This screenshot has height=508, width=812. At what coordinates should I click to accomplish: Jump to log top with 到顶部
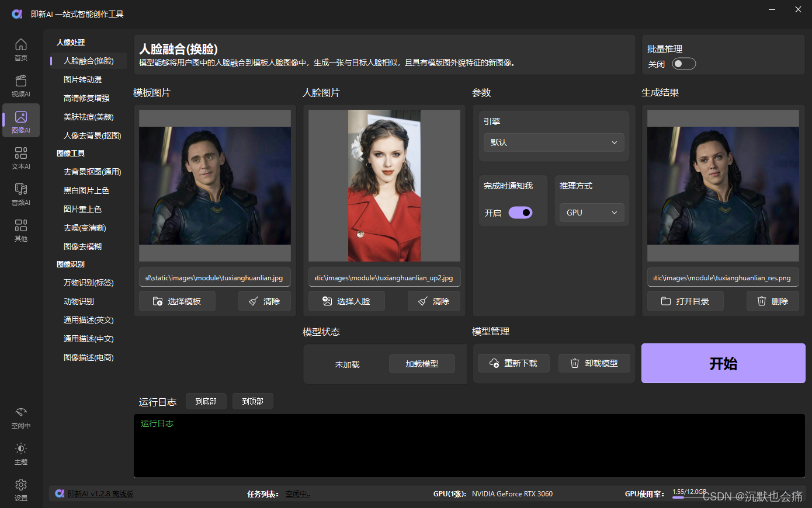(x=252, y=401)
